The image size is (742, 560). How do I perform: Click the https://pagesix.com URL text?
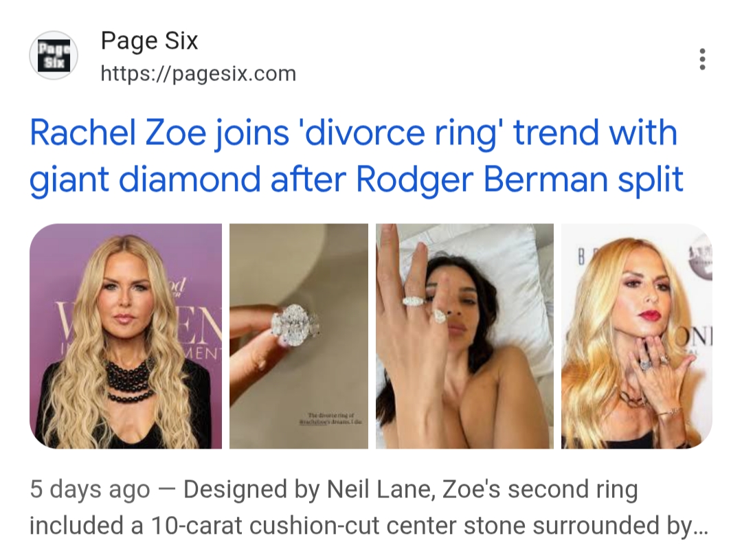pyautogui.click(x=198, y=74)
